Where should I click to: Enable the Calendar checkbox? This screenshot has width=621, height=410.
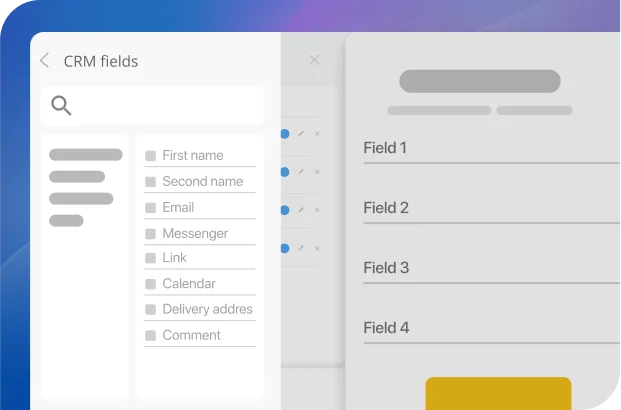[150, 284]
